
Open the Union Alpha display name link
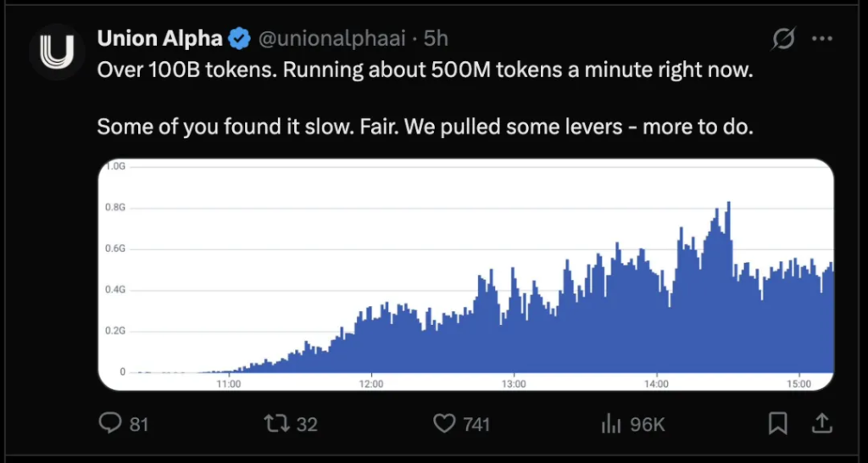160,39
